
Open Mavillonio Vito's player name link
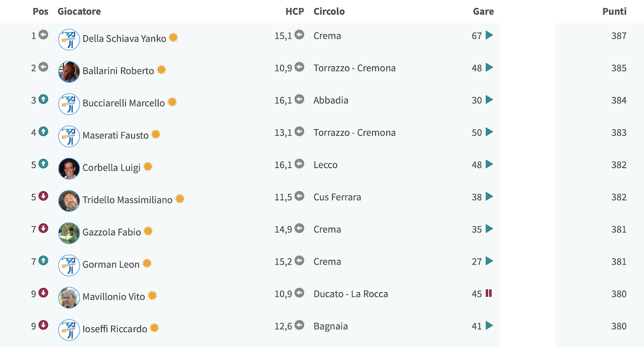click(x=114, y=297)
